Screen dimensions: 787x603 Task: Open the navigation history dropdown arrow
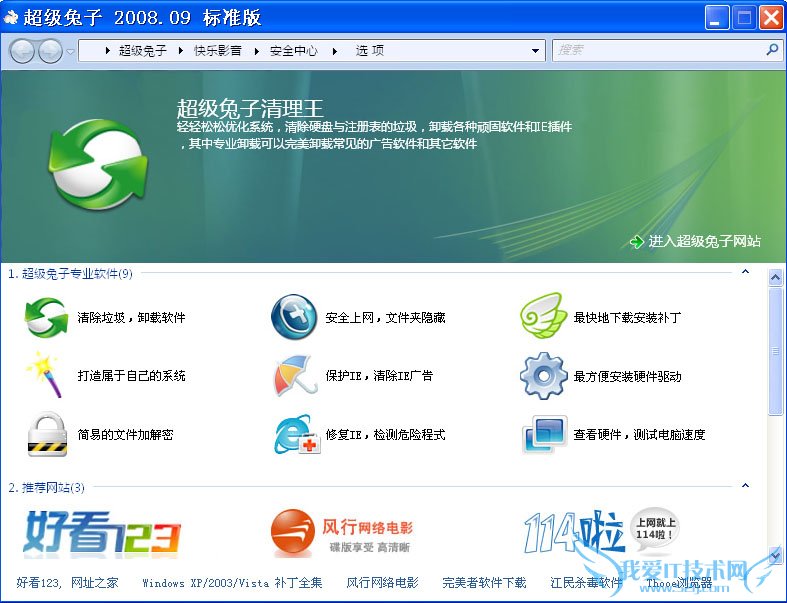70,51
